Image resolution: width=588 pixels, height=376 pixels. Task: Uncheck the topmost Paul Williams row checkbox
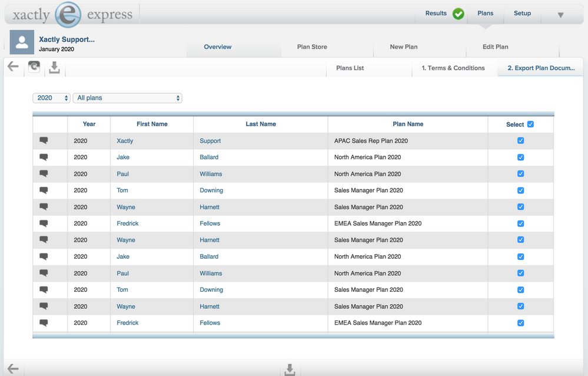[x=520, y=173]
